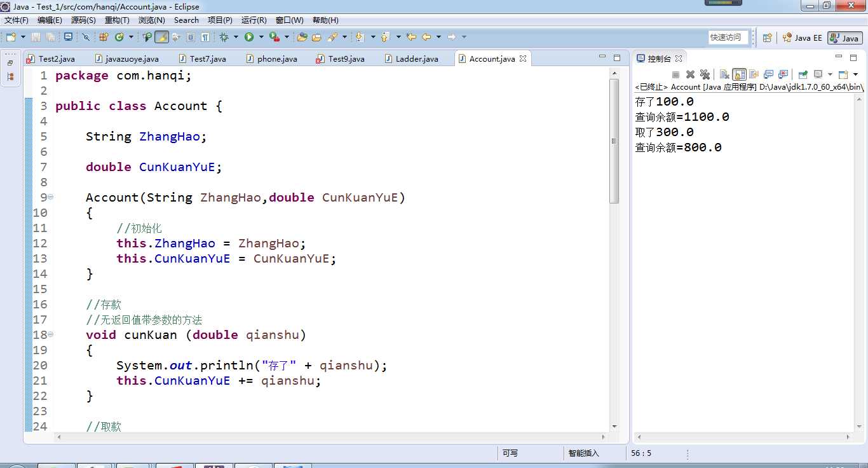Image resolution: width=868 pixels, height=468 pixels.
Task: Toggle Pin Console
Action: tap(803, 74)
